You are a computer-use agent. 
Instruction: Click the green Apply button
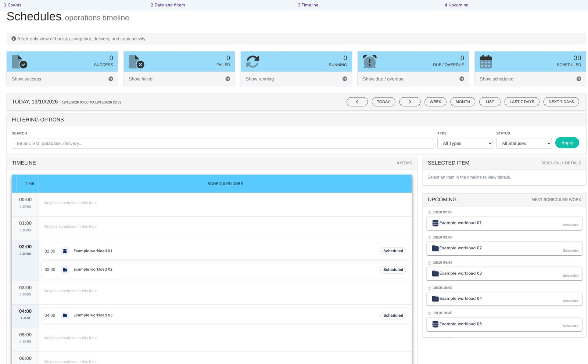point(567,143)
